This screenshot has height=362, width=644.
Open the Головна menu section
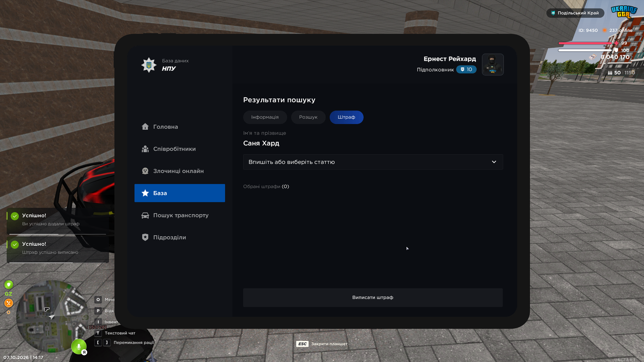click(180, 127)
